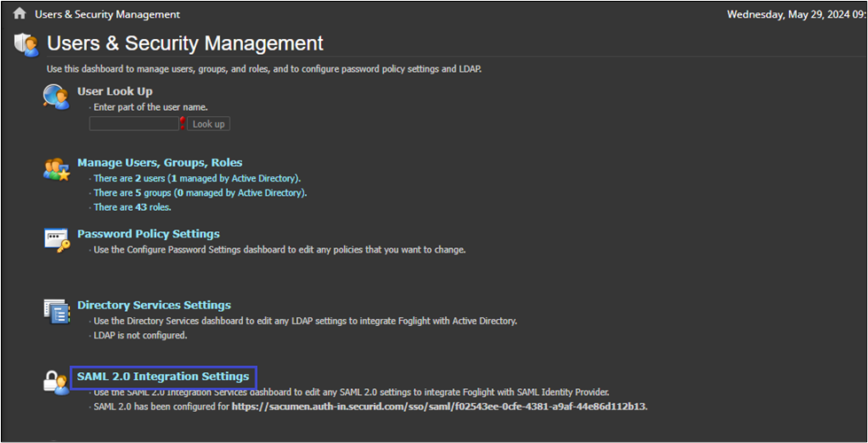The height and width of the screenshot is (443, 868).
Task: Click the Manage Users group icon
Action: (x=56, y=168)
